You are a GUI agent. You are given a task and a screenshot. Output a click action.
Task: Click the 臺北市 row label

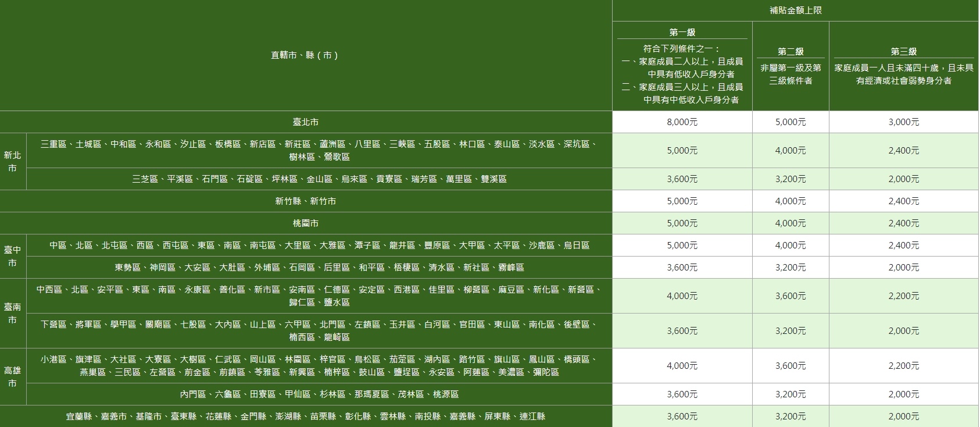(305, 122)
